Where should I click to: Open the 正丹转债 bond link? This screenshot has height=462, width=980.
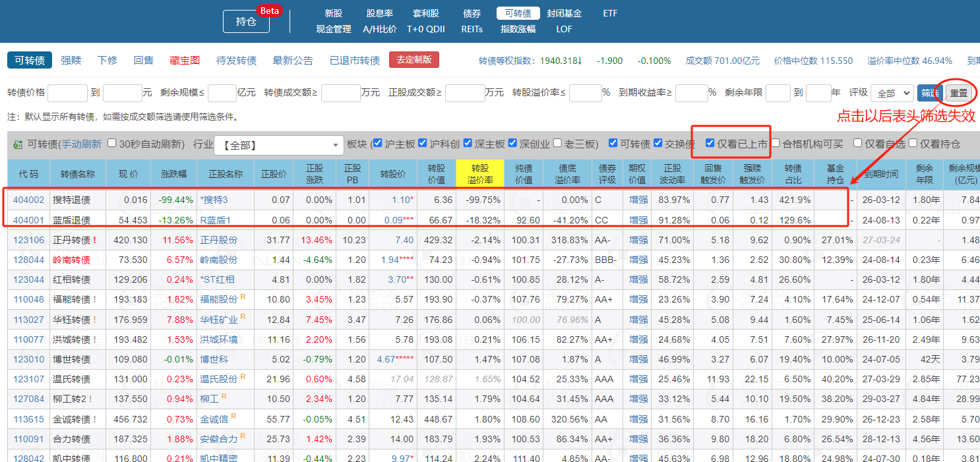point(71,241)
